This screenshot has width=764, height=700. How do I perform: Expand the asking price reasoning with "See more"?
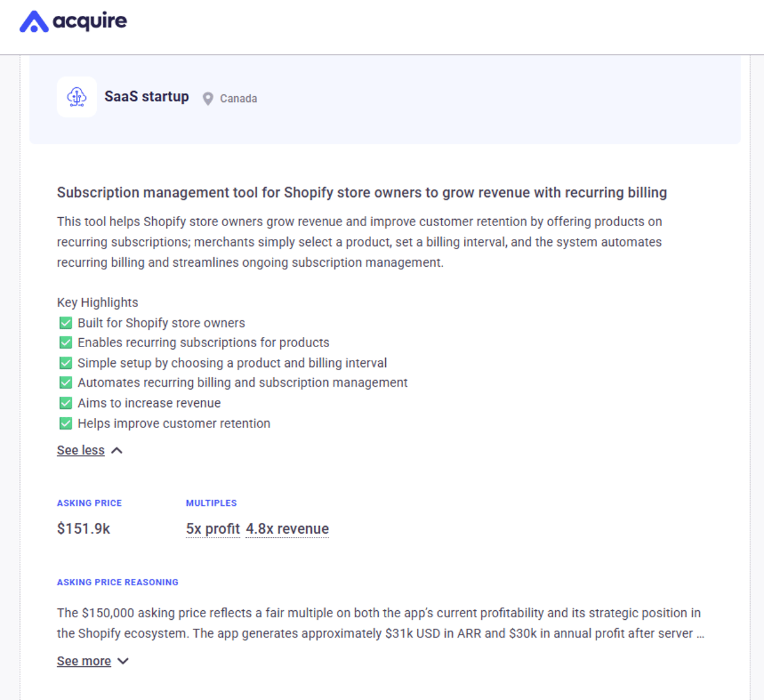click(83, 661)
